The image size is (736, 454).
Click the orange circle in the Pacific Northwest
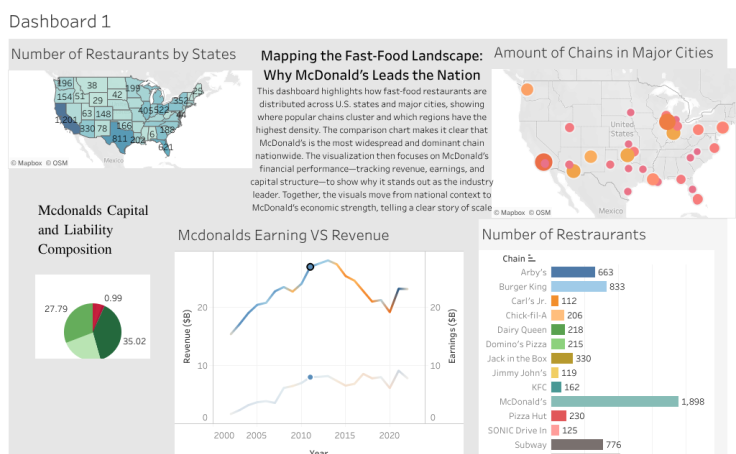(x=527, y=89)
